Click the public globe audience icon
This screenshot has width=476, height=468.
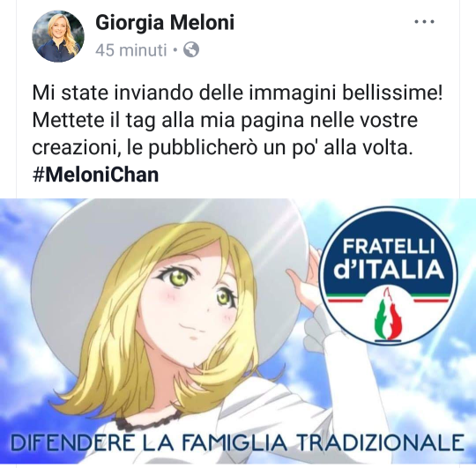click(191, 49)
